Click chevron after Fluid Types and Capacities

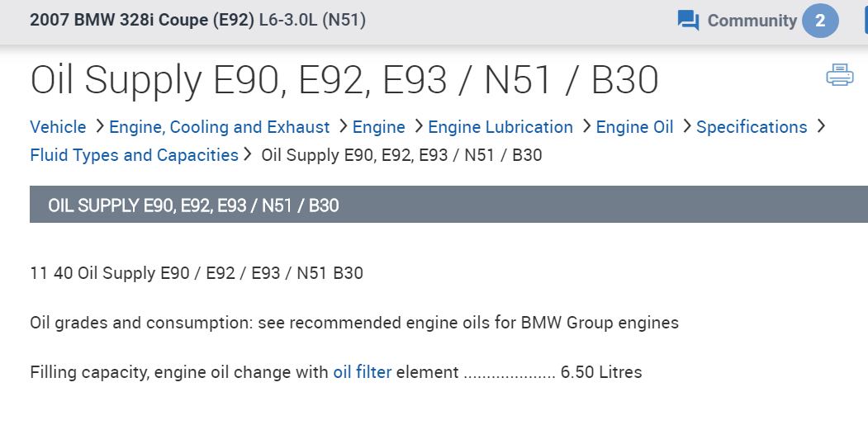click(x=248, y=154)
